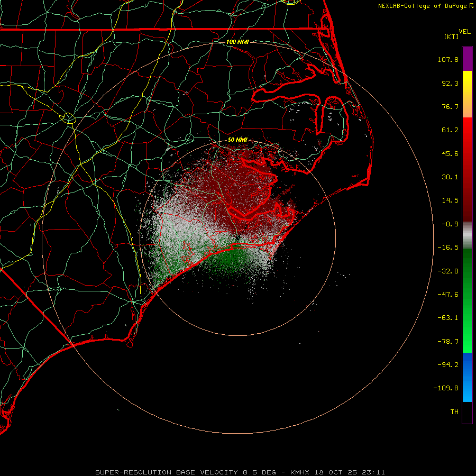Click the 50 NMI range ring label

237,140
